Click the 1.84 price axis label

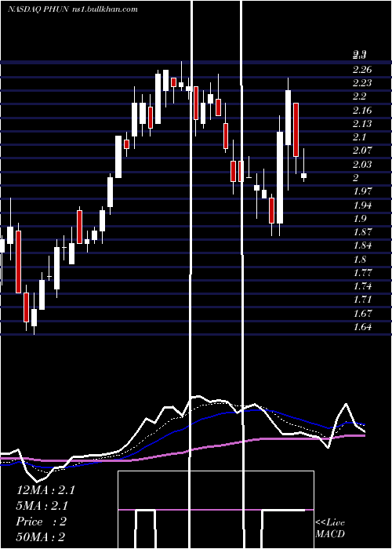tap(362, 245)
